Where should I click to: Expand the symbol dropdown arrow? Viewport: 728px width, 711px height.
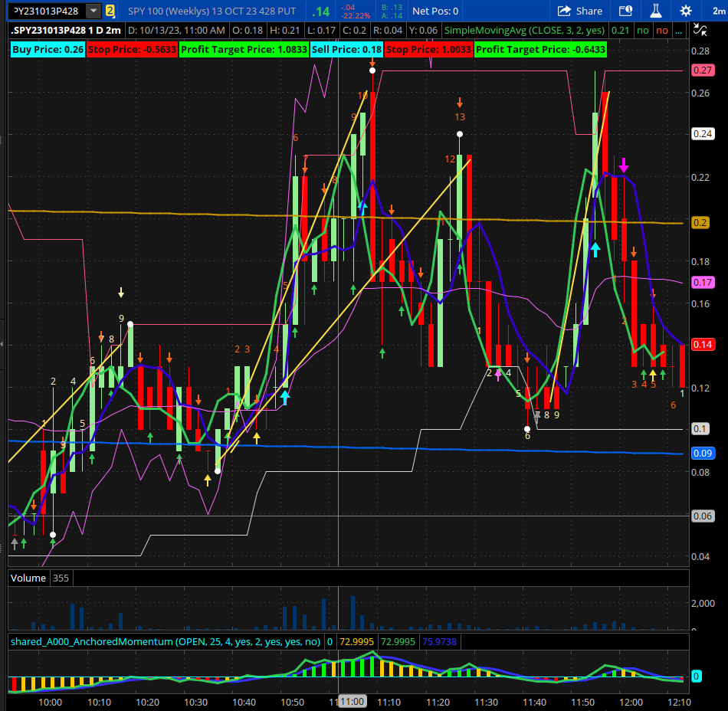(93, 11)
